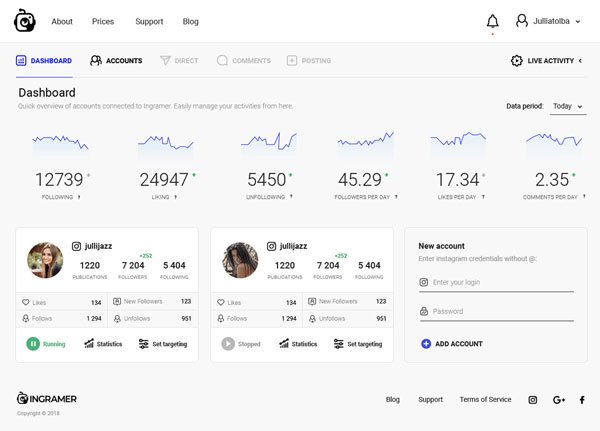This screenshot has width=600, height=431.
Task: Click Set targeting sliders icon in first card
Action: coord(143,344)
